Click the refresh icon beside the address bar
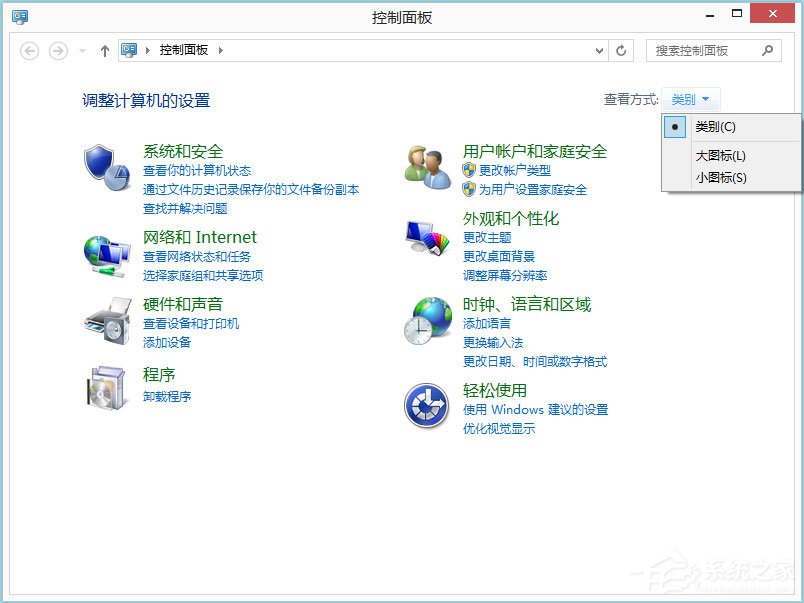Viewport: 804px width, 603px height. (619, 50)
